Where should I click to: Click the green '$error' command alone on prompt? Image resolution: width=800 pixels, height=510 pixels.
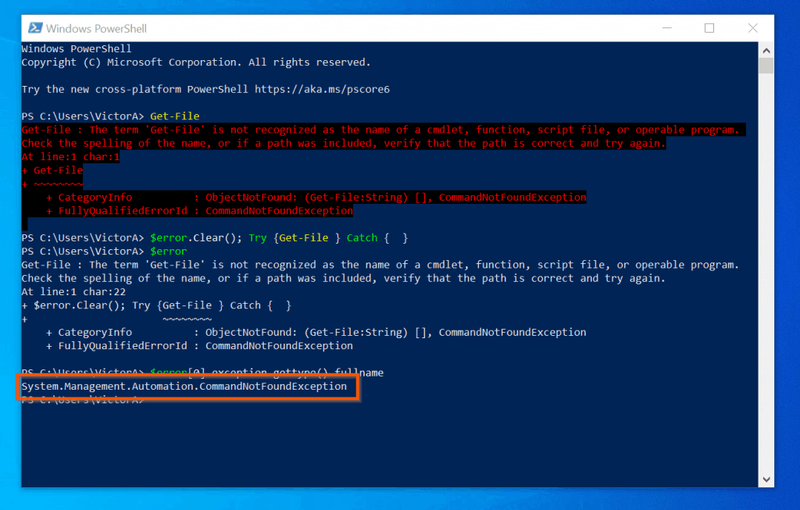pos(168,251)
